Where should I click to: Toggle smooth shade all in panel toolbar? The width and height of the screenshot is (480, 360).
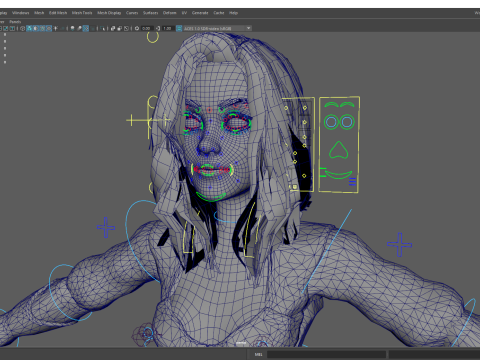(x=29, y=28)
